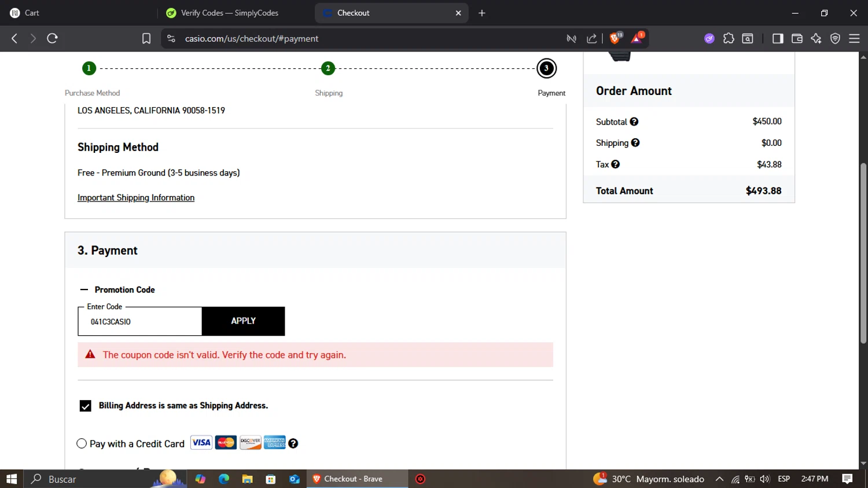868x488 pixels.
Task: Open the volume speaker tray icon
Action: pyautogui.click(x=764, y=479)
